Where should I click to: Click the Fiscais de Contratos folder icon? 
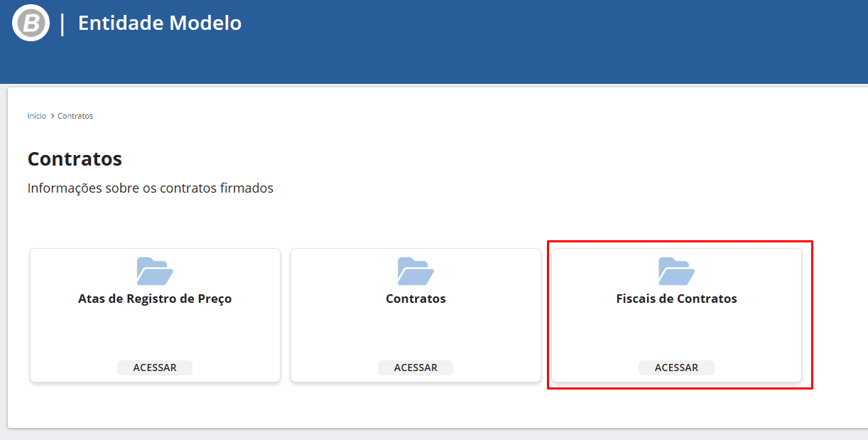click(x=676, y=272)
